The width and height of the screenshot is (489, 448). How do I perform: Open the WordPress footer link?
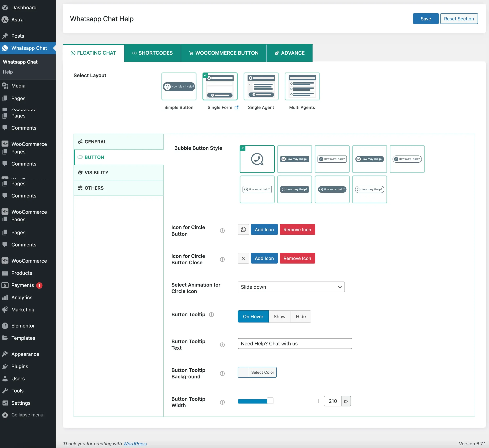[x=135, y=443]
